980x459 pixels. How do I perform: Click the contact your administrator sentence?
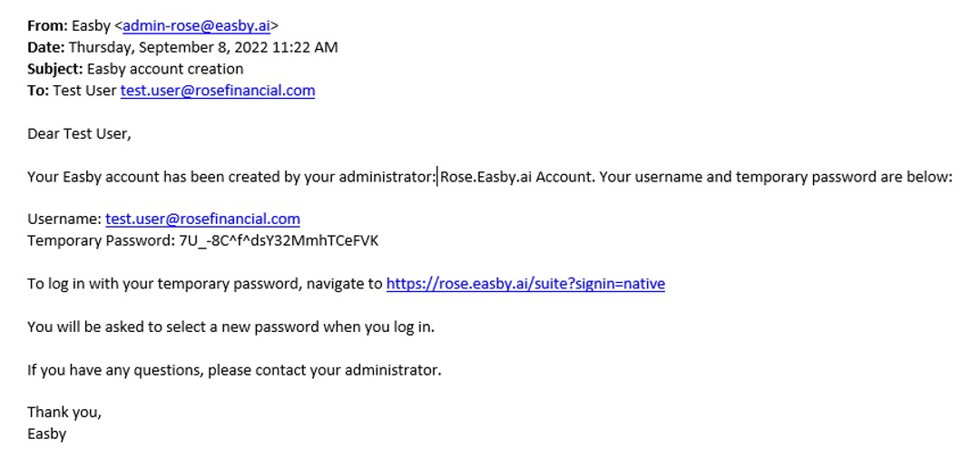click(x=234, y=370)
